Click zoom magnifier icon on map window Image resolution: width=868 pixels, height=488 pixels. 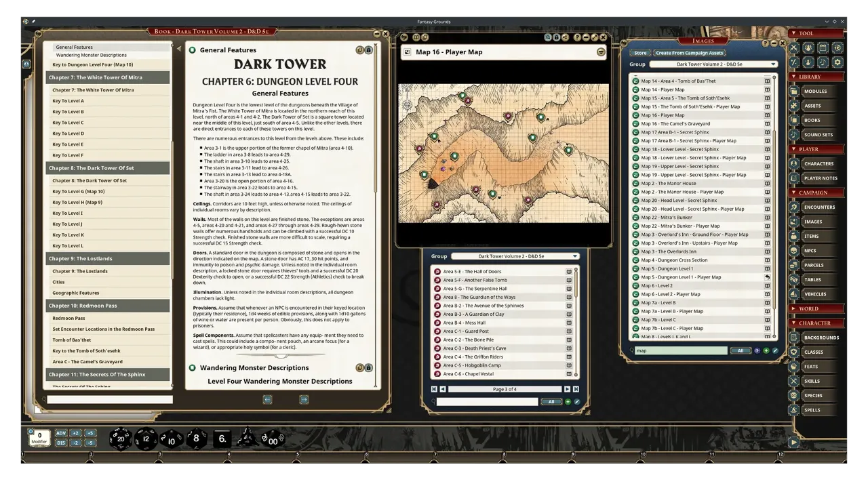[548, 37]
